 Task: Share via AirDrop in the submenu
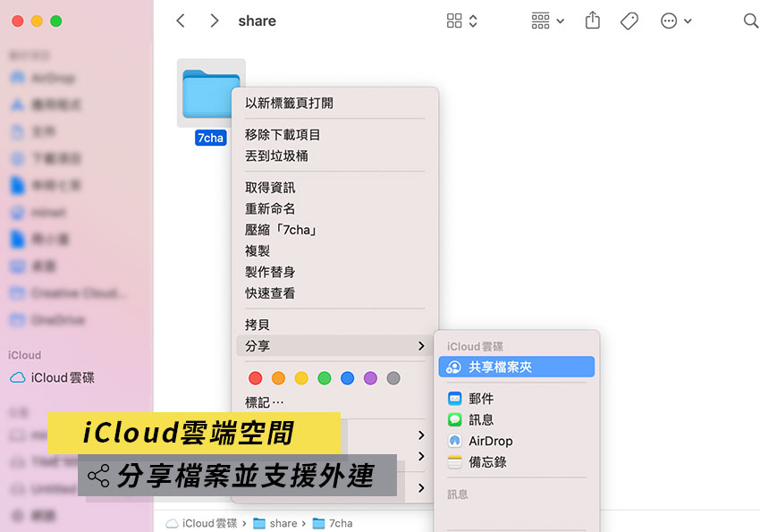coord(517,441)
